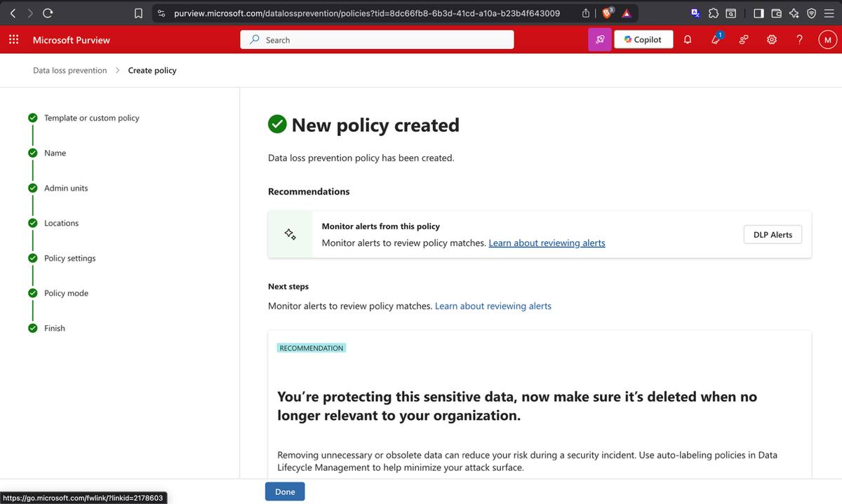Click the share icon in the address bar
This screenshot has height=504, width=842.
(586, 13)
